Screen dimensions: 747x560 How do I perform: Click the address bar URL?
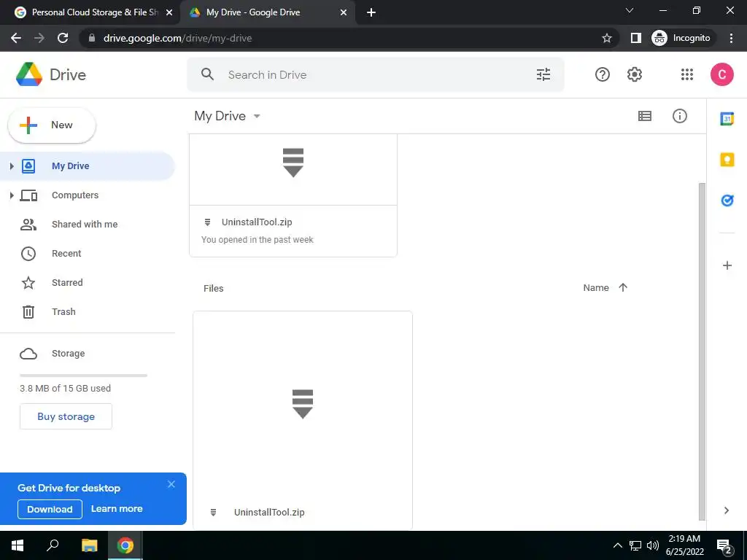pos(178,38)
